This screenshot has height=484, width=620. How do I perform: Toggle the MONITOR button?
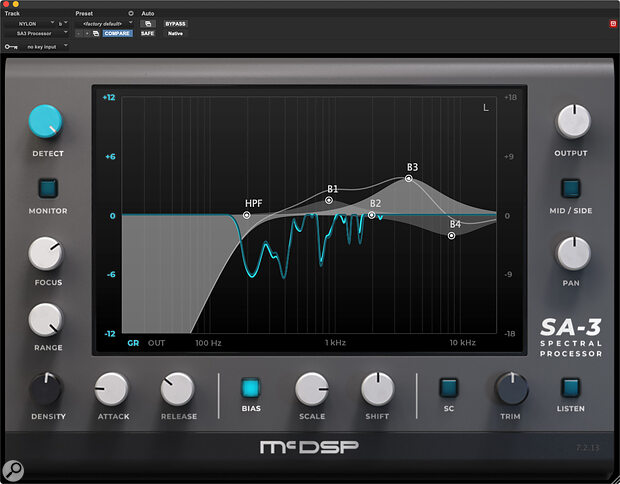pos(47,187)
